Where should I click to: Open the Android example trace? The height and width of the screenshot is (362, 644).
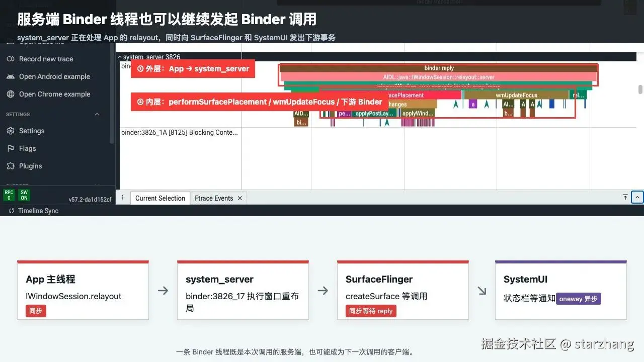54,76
